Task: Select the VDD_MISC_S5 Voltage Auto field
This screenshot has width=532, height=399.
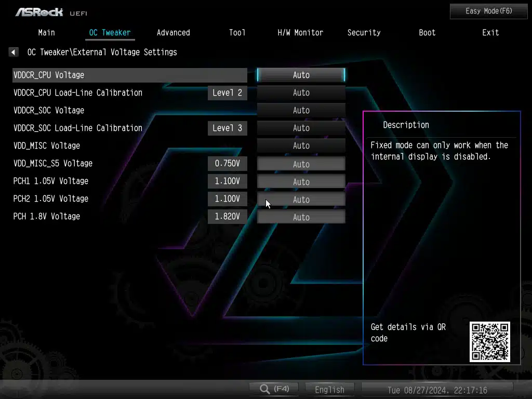Action: (x=301, y=164)
